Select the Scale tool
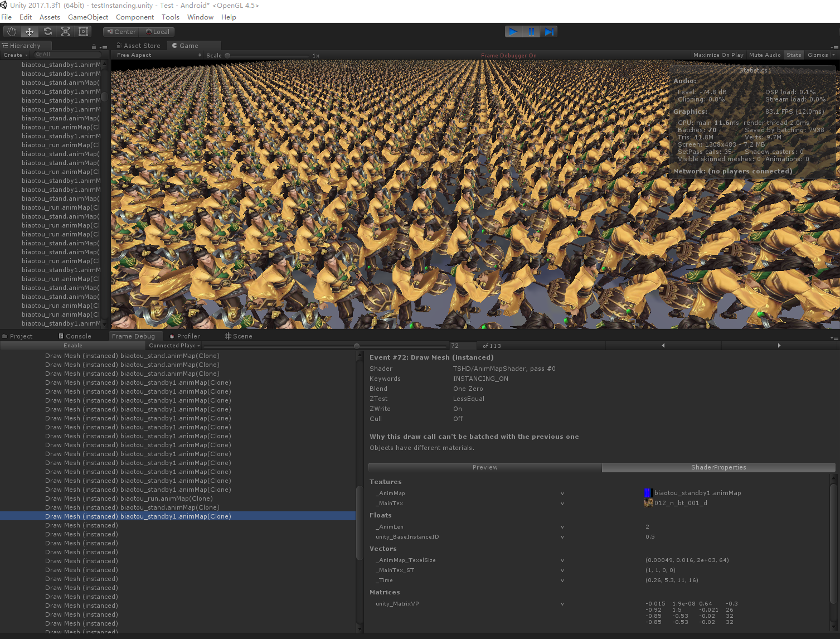 point(65,32)
